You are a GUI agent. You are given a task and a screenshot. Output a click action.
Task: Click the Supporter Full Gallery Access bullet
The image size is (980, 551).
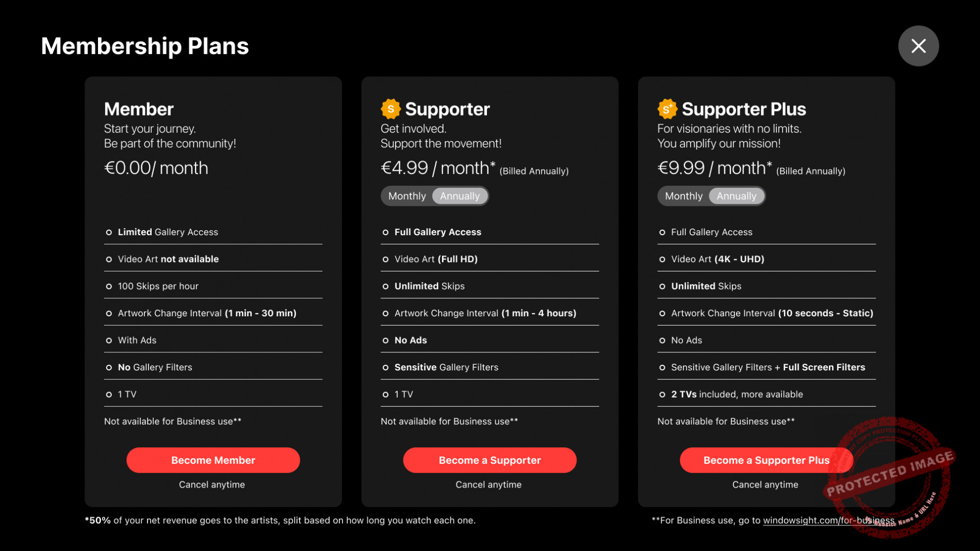pos(385,232)
